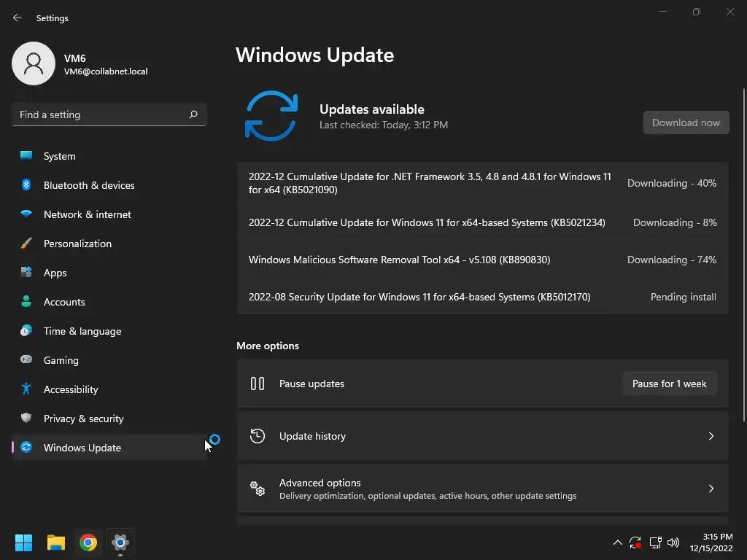Click the history clock icon beside Update history
Screen dimensions: 747x560
pos(258,436)
